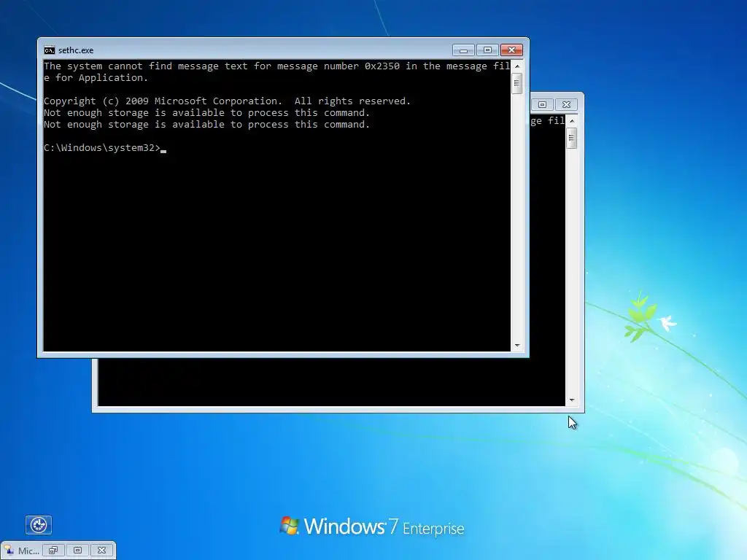Click the C:\Windows\system32> prompt line
747x560 pixels.
click(102, 147)
